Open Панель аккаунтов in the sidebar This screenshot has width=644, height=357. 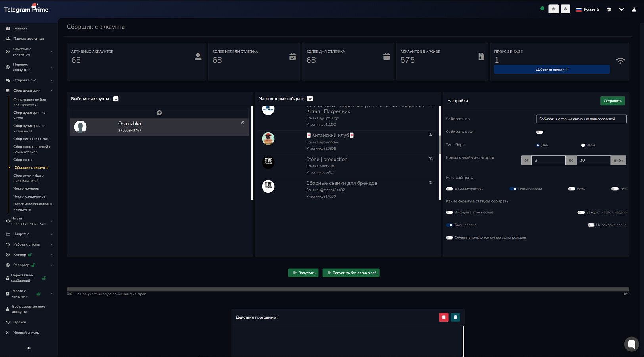[29, 39]
